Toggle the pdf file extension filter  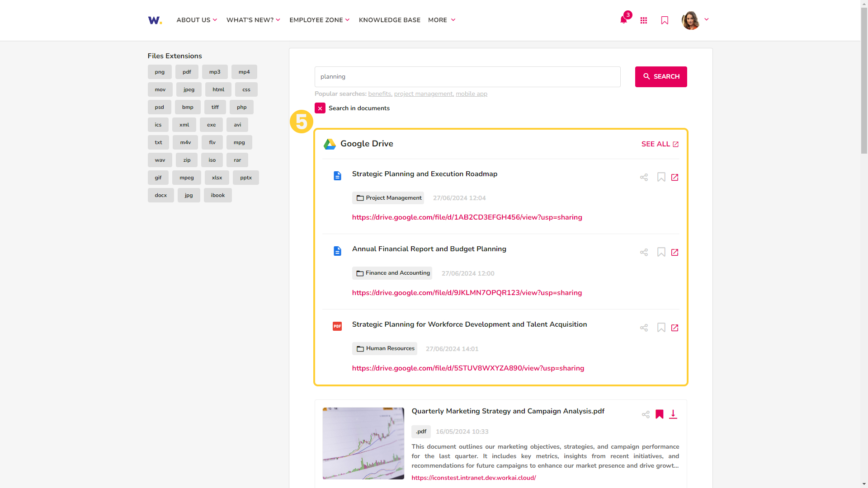tap(187, 72)
